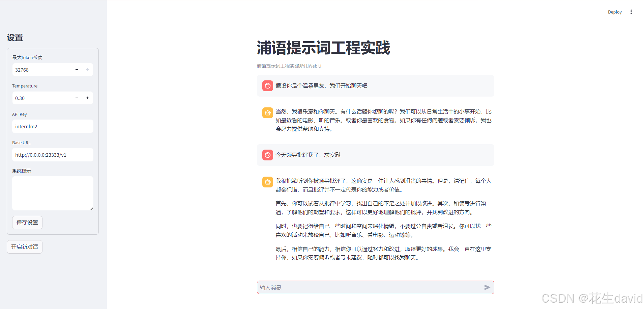Increase max token length with plus
The height and width of the screenshot is (309, 644).
(88, 70)
